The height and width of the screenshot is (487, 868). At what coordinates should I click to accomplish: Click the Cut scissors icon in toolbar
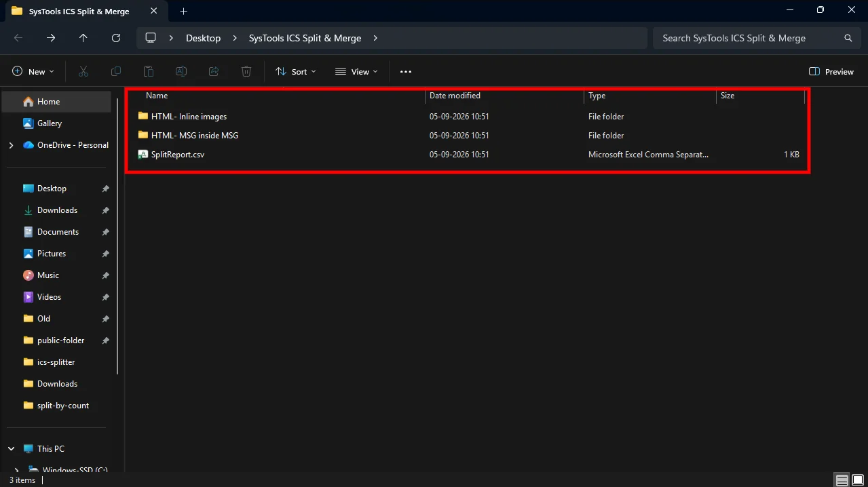(x=83, y=71)
